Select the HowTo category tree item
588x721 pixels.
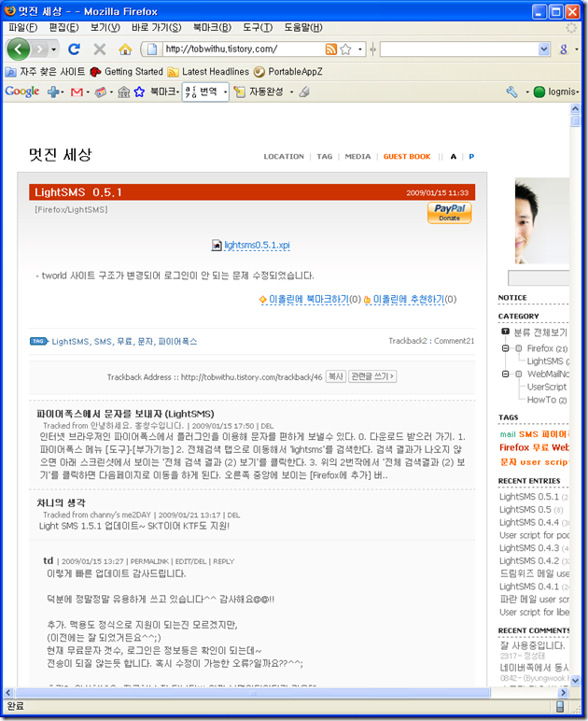coord(547,400)
